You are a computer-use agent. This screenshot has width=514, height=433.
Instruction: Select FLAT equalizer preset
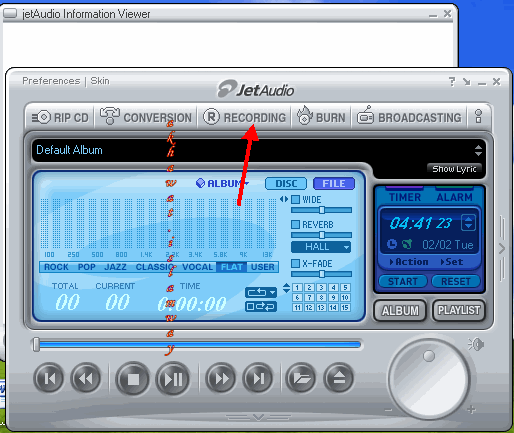point(232,267)
